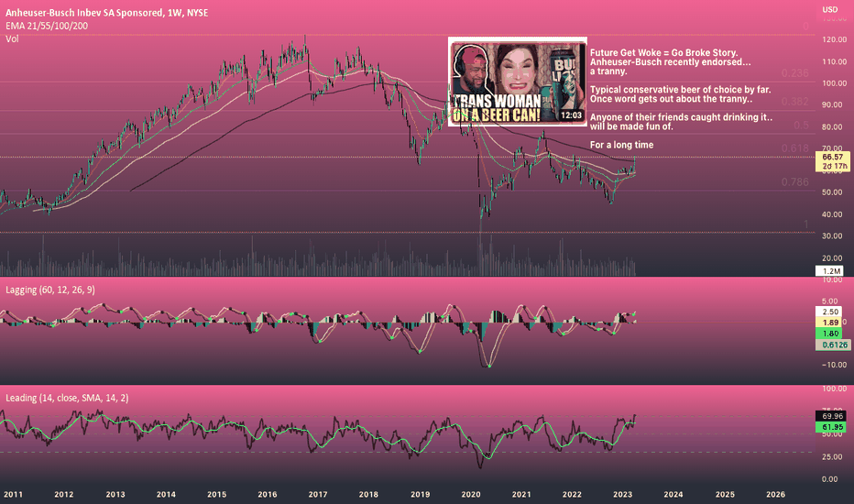This screenshot has height=504, width=854.
Task: Click the 12:03 video duration badge
Action: point(571,115)
